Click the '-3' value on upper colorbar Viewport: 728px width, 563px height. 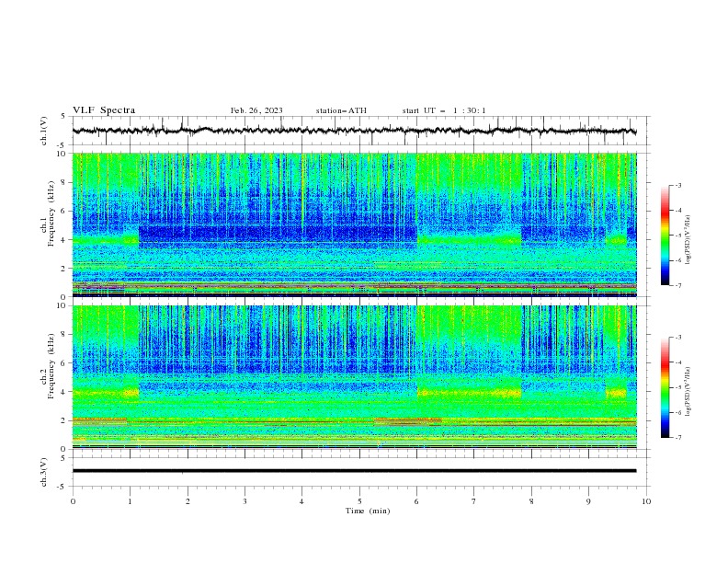coord(677,185)
